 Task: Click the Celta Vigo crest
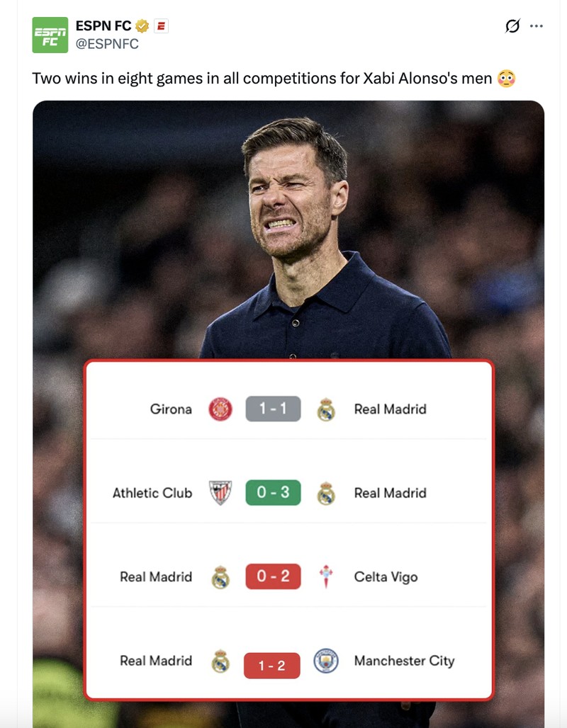tap(325, 576)
